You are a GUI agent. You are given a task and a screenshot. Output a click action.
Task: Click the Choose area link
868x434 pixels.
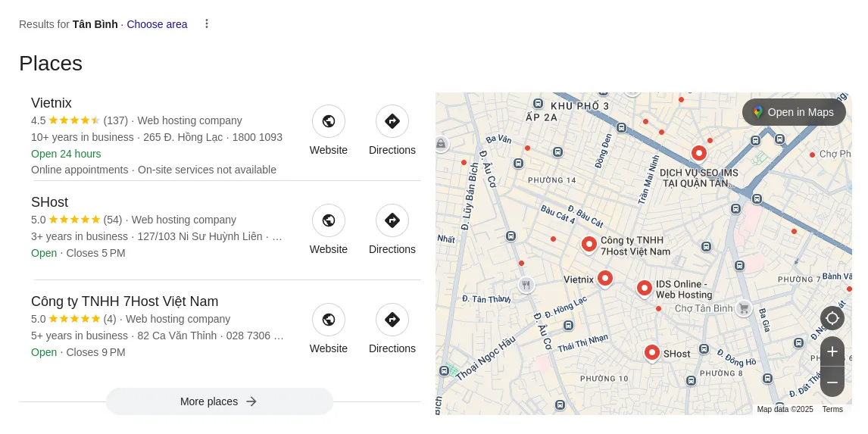pos(158,24)
